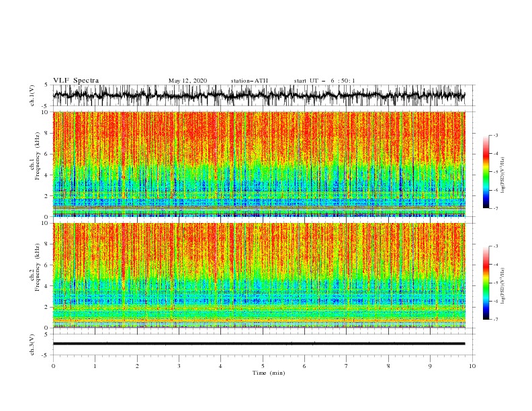Click time axis tick label "7"
Viewport: 532px width, 411px height.
coord(347,366)
